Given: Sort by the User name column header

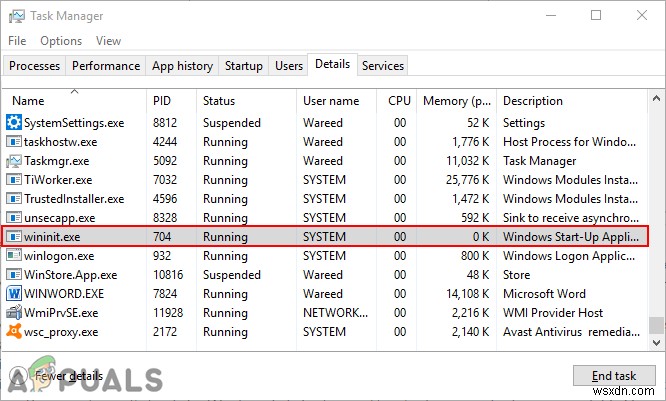Looking at the screenshot, I should 336,101.
